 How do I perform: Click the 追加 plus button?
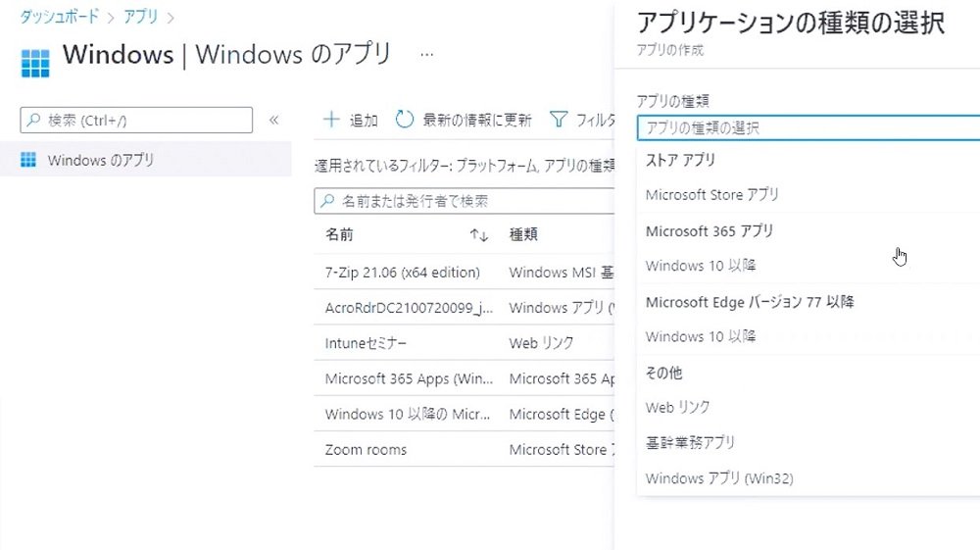click(x=351, y=120)
